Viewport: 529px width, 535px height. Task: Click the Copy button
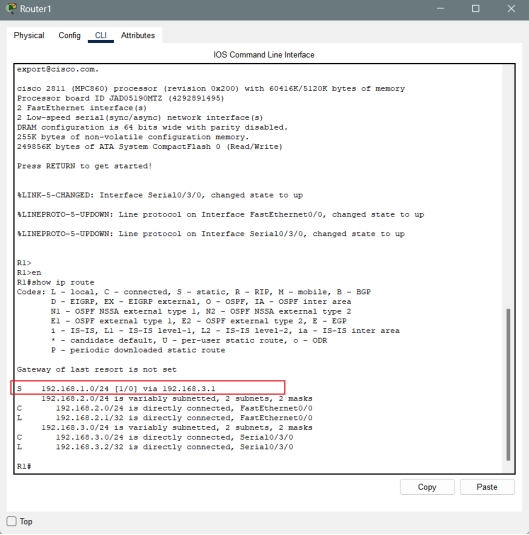point(427,487)
